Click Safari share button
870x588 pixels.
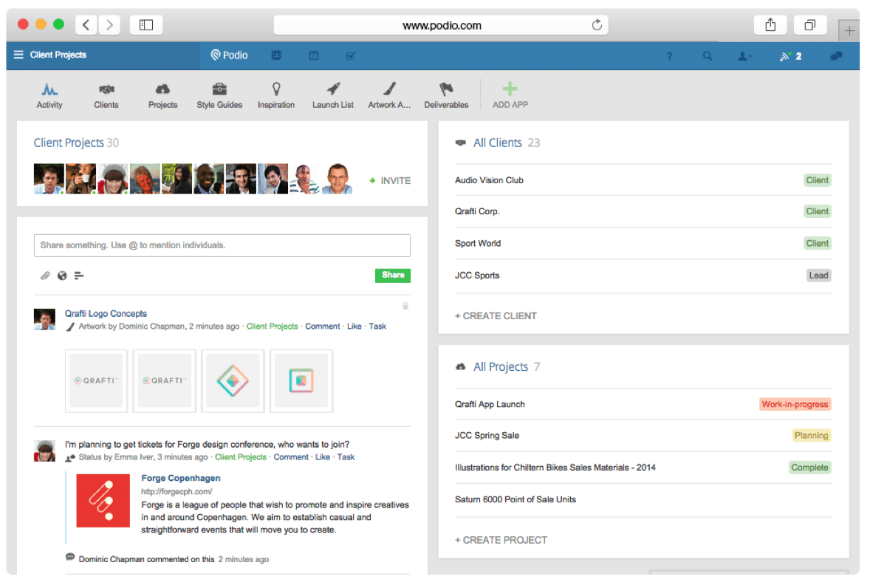770,25
